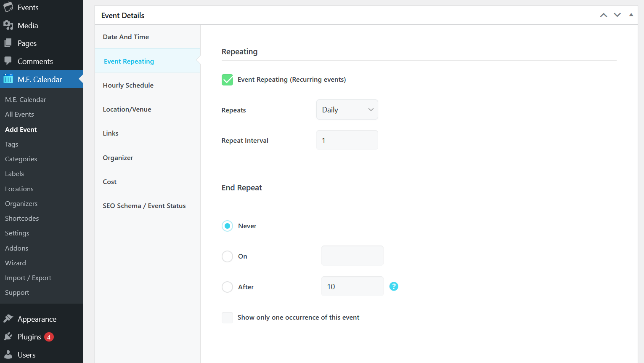
Task: Open the Wizard submenu link
Action: (x=16, y=263)
